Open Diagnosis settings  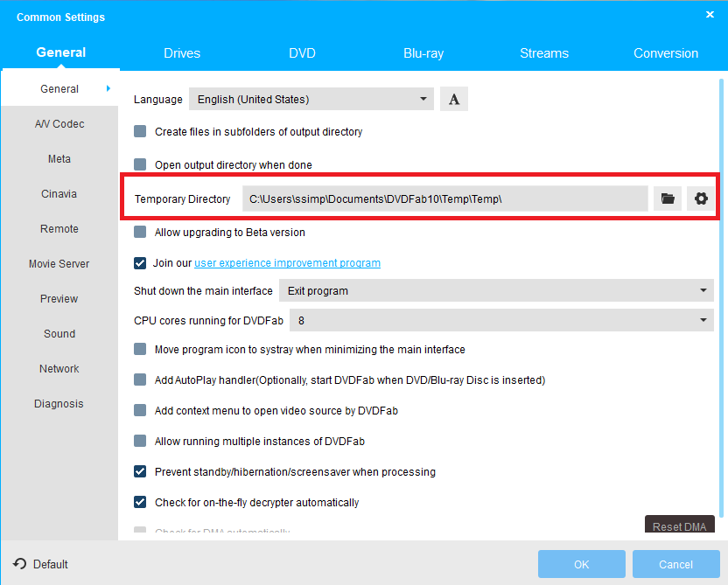click(59, 403)
